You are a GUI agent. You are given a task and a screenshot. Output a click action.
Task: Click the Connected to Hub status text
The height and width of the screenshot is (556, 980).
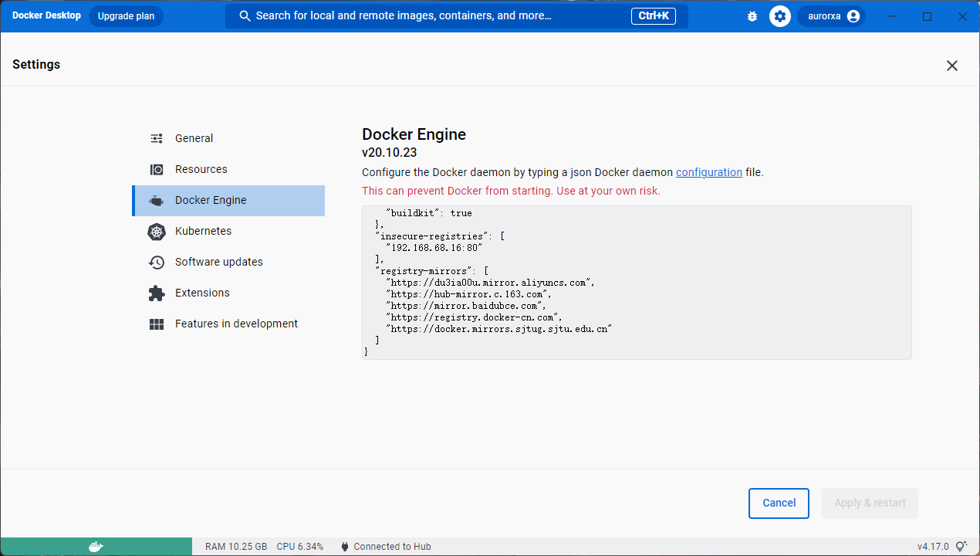pyautogui.click(x=393, y=547)
